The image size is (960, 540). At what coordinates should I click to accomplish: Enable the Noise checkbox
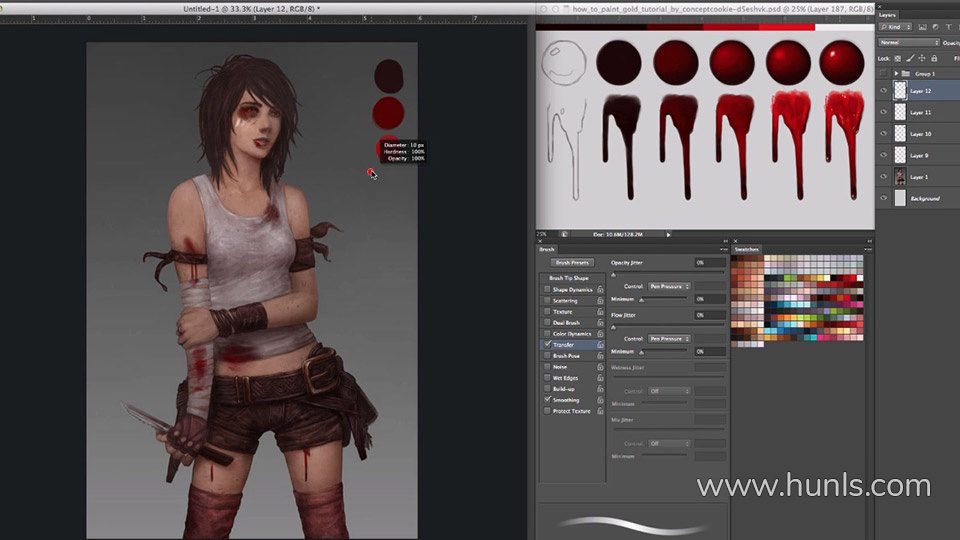point(547,366)
